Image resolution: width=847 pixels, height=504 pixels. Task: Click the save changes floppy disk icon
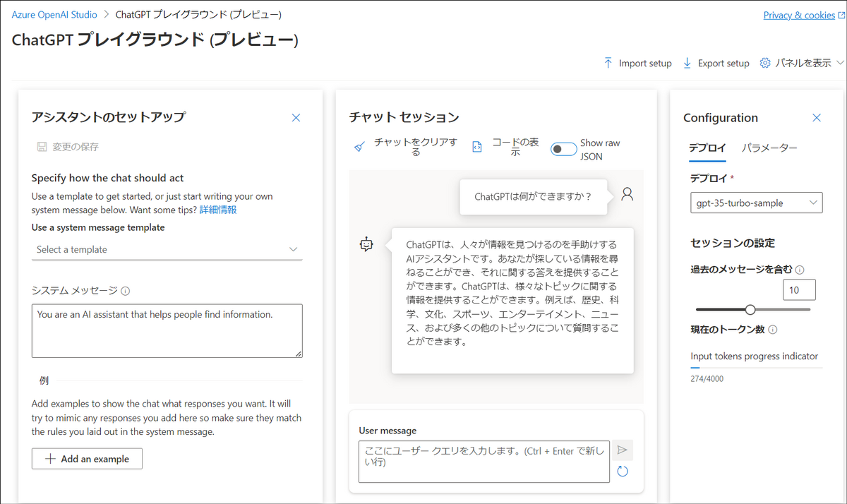[x=42, y=147]
